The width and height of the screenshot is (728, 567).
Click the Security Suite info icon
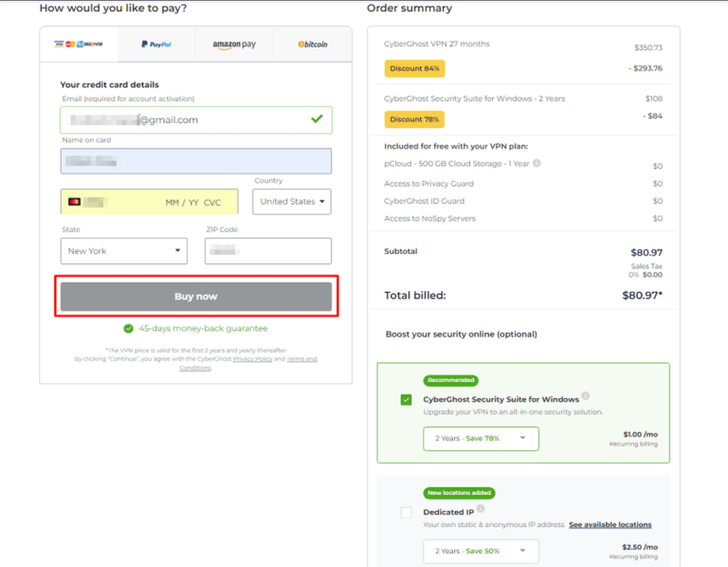tap(586, 395)
